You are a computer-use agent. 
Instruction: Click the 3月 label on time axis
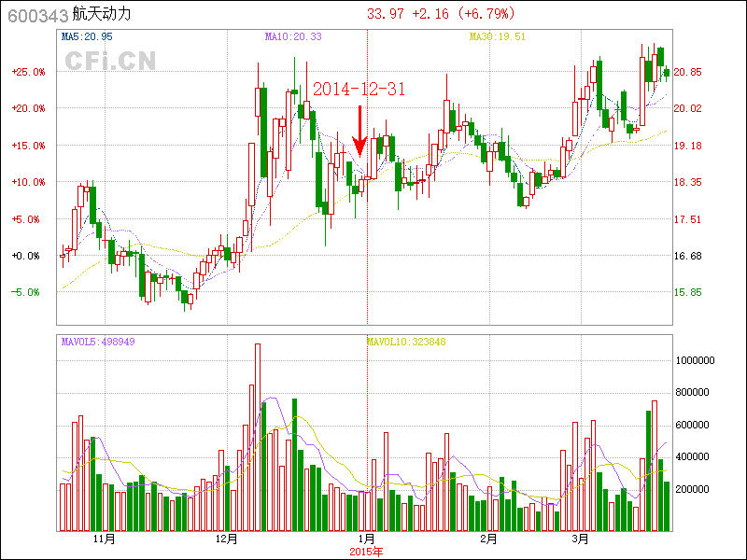(581, 539)
